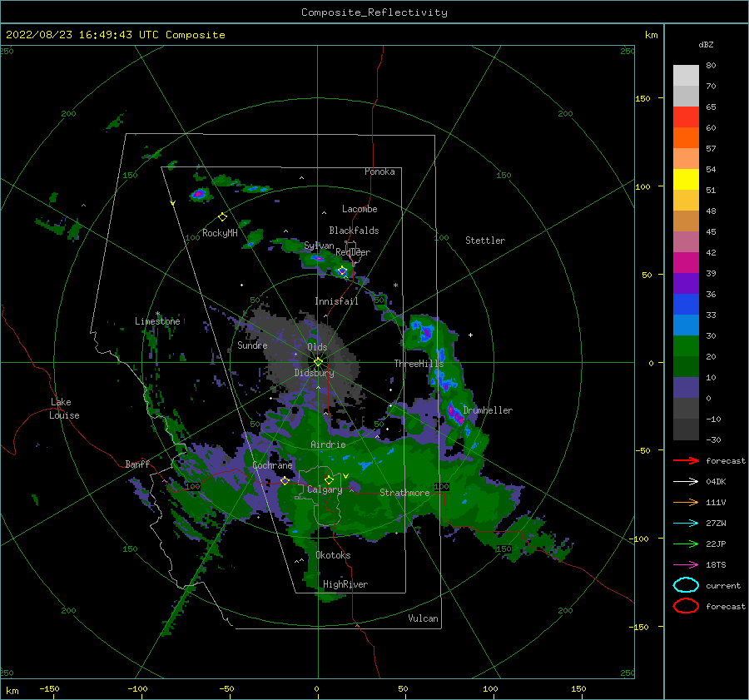Select the '80' value on dBZ scale

pyautogui.click(x=711, y=66)
